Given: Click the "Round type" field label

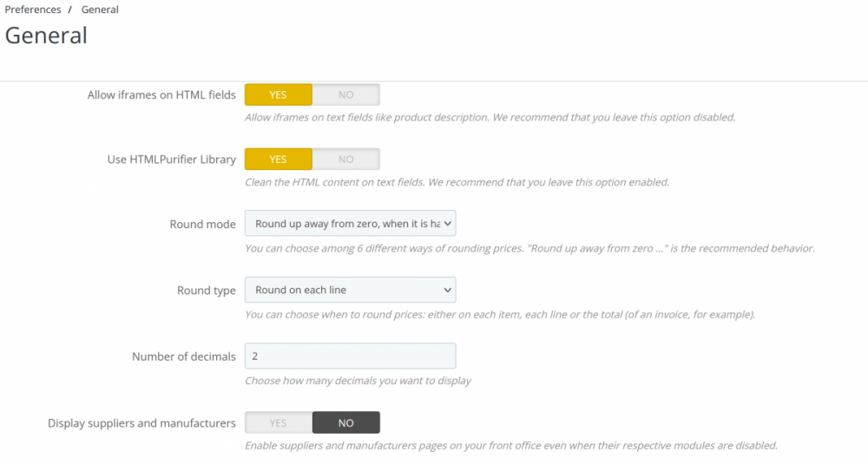Looking at the screenshot, I should [x=206, y=291].
